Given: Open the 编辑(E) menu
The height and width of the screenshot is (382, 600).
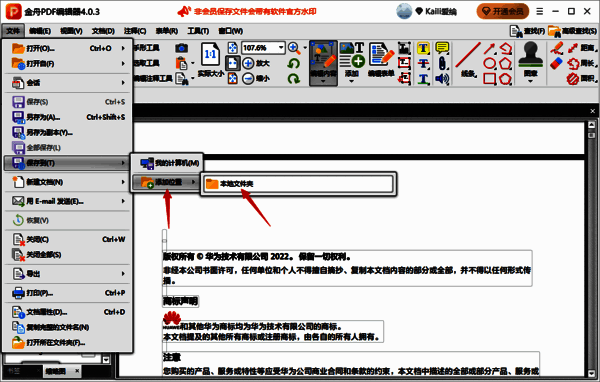Looking at the screenshot, I should [40, 31].
